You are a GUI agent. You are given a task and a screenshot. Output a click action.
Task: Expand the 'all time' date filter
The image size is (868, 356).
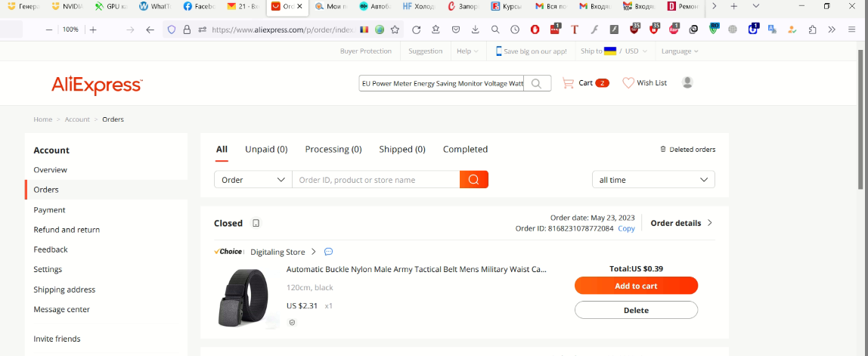653,179
